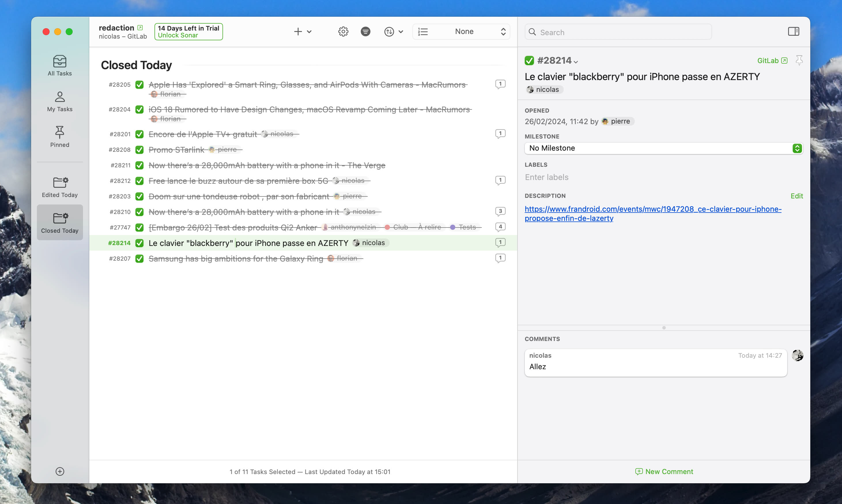The width and height of the screenshot is (842, 504).
Task: Uncheck task #28204 checkbox
Action: (x=139, y=109)
